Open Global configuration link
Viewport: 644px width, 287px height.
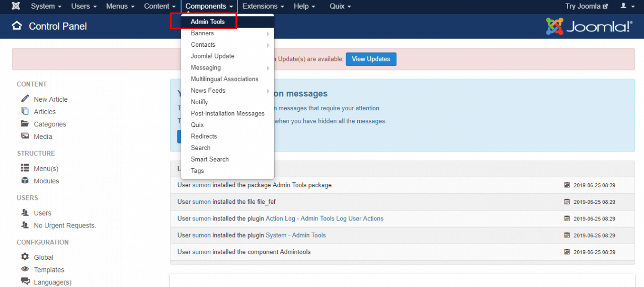point(43,257)
